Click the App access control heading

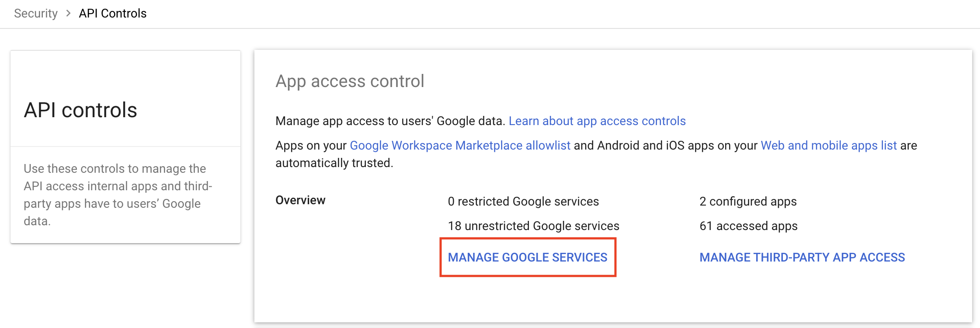349,81
